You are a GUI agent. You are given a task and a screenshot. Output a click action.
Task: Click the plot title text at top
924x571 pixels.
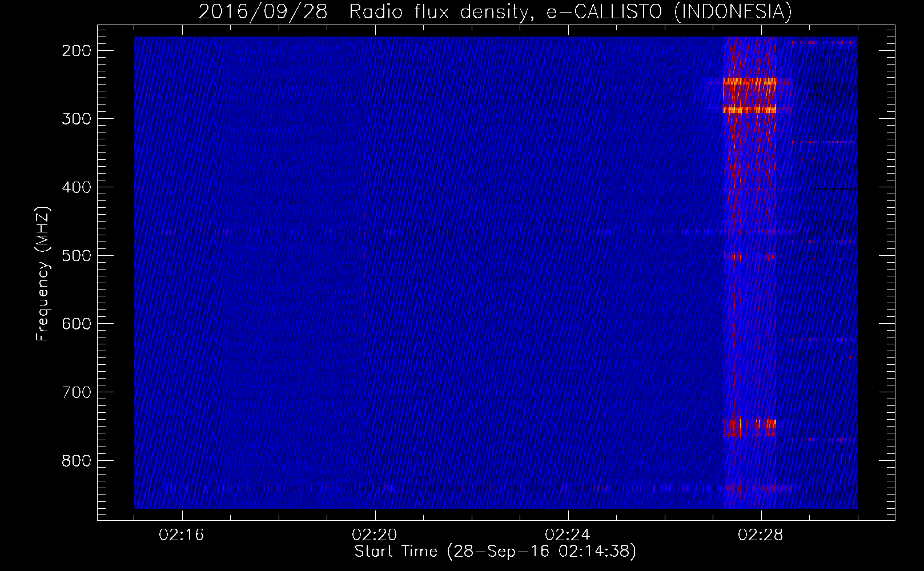(495, 11)
